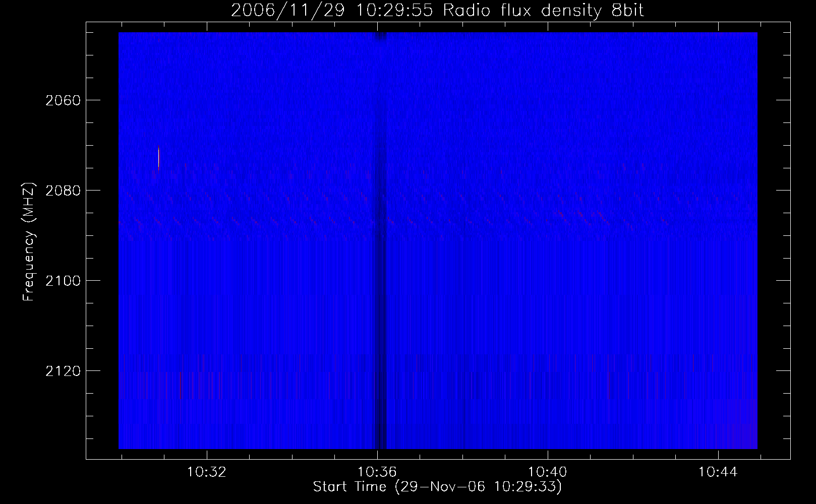The image size is (816, 504).
Task: Click the 10:40 time tick label
Action: 548,472
